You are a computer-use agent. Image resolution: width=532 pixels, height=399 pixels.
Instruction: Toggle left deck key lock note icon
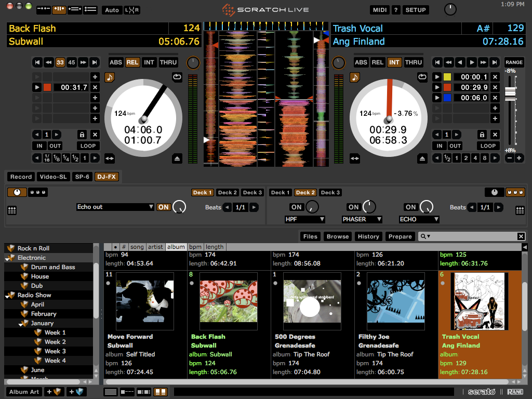tap(110, 77)
